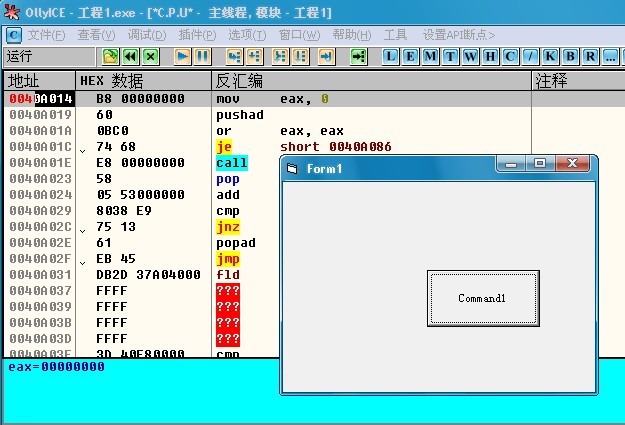Screen dimensions: 625x425
Task: Open the 文件(F) menu
Action: coord(46,35)
